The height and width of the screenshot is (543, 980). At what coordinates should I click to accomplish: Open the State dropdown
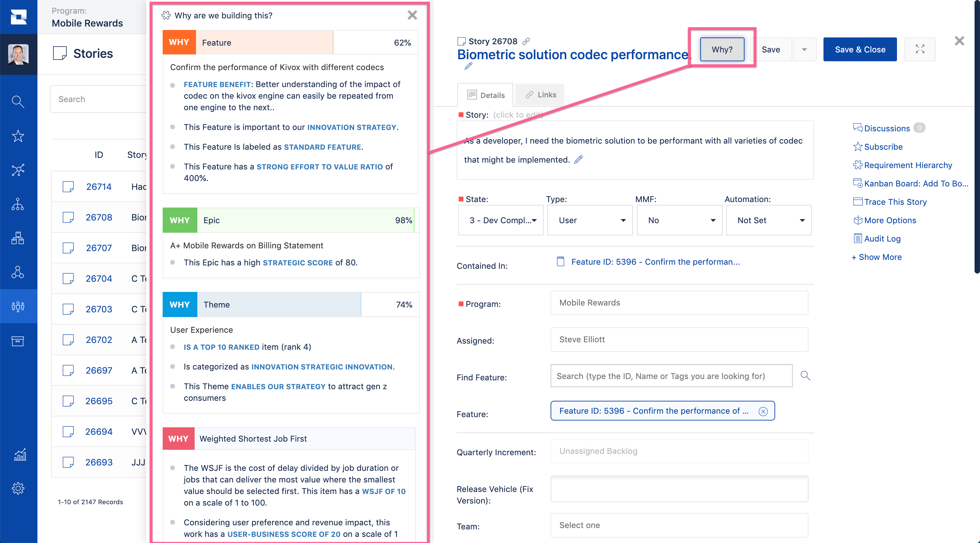click(x=501, y=220)
